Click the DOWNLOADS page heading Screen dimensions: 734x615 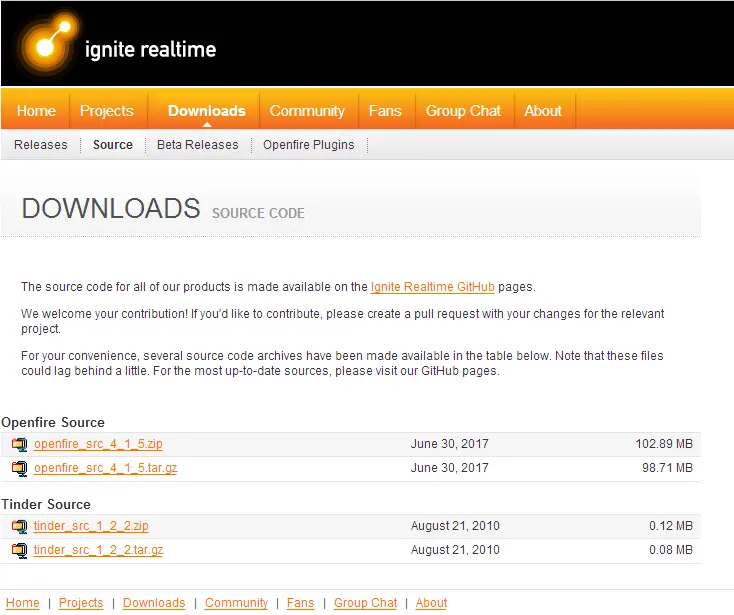(111, 208)
